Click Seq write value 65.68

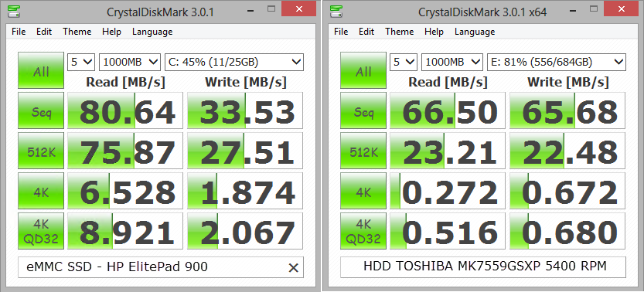point(567,110)
